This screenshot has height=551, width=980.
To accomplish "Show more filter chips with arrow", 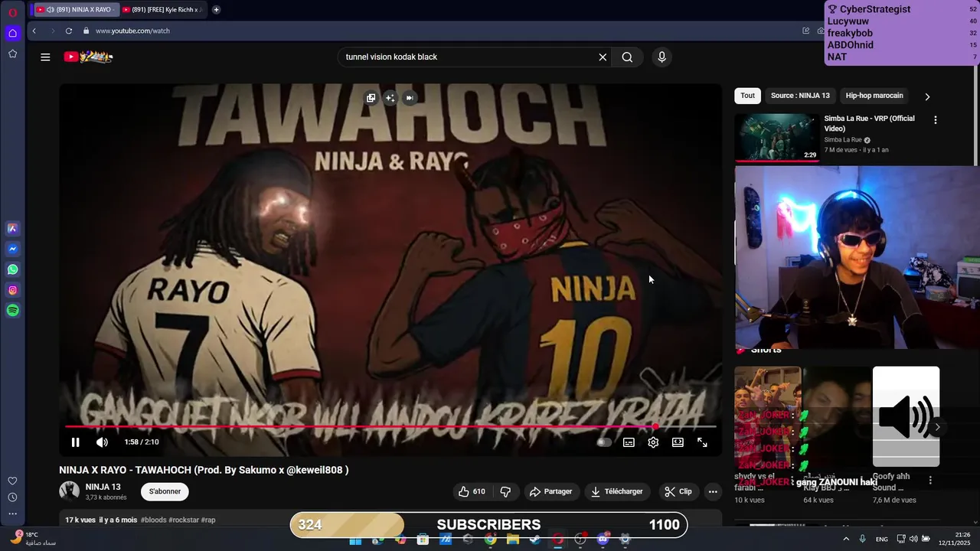I will coord(927,96).
